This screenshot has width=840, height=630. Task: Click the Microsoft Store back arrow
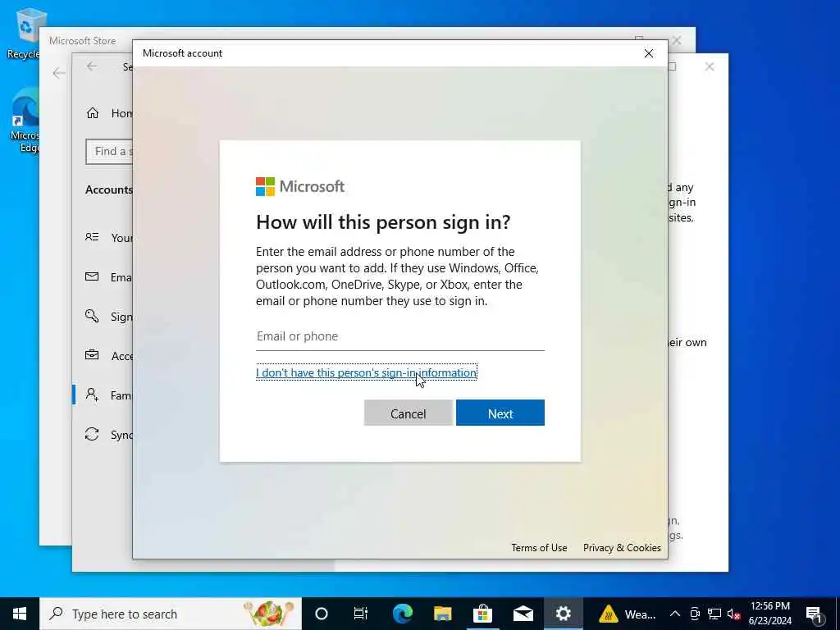click(59, 73)
